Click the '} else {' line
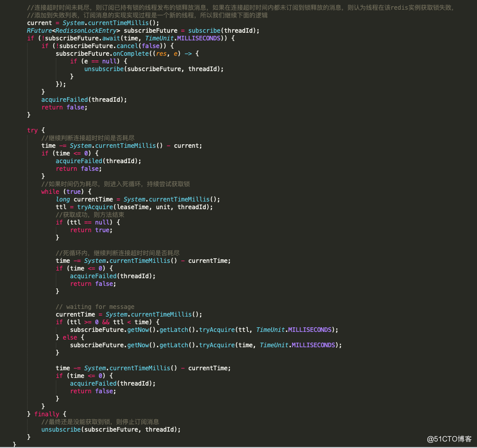477x448 pixels. coord(70,338)
